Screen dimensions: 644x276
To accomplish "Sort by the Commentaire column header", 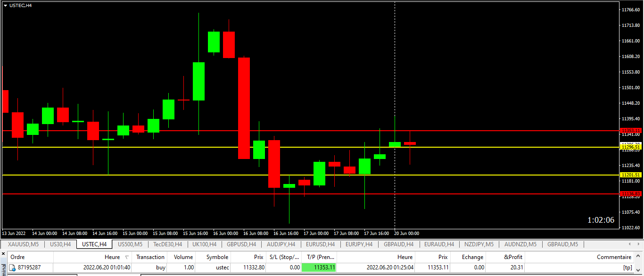I will tap(579, 257).
